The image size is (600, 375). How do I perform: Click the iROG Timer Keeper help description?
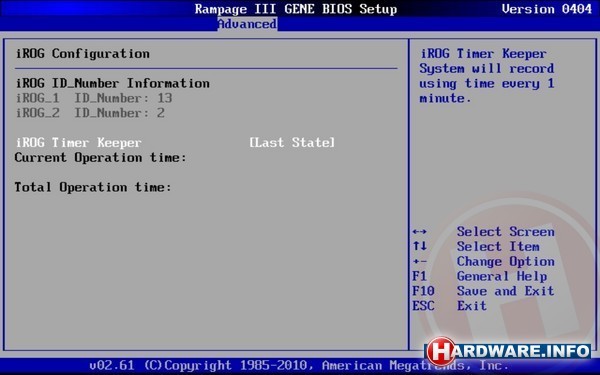[487, 76]
